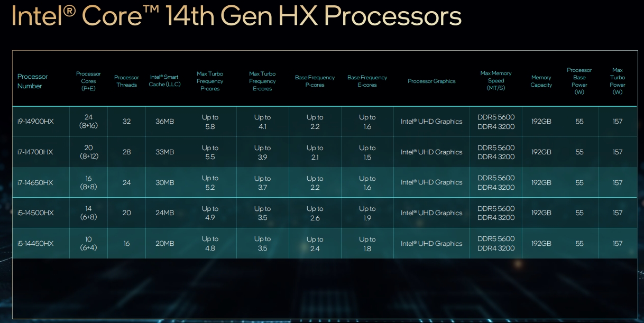Select the 16 threads value for i5-14450HX
644x323 pixels.
click(126, 244)
